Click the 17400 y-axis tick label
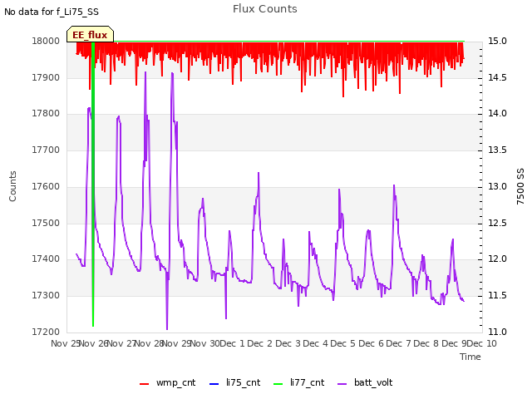 tap(46, 259)
